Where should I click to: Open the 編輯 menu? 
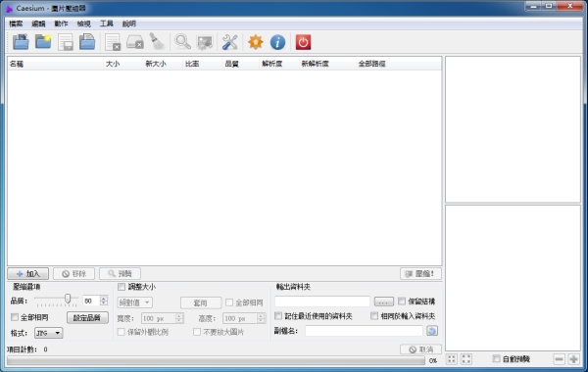[x=38, y=23]
